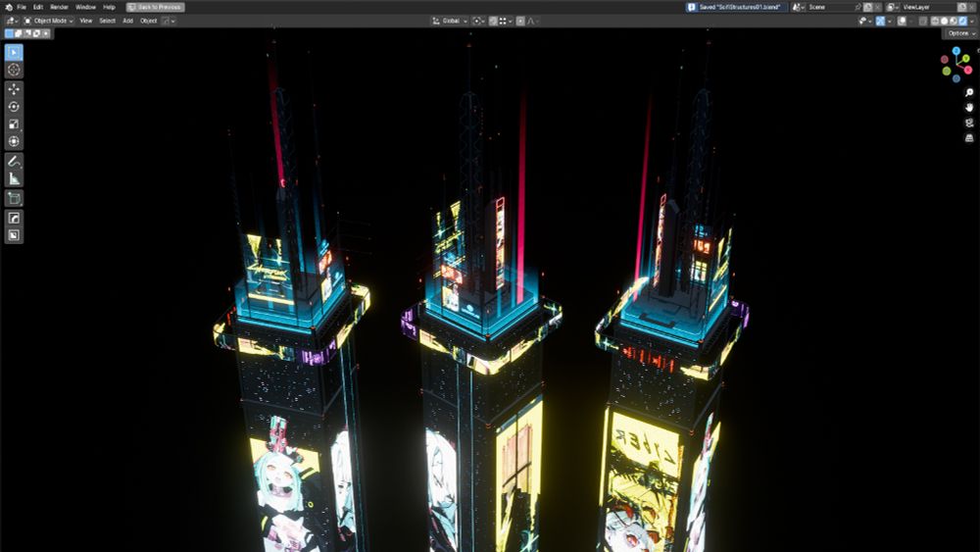The width and height of the screenshot is (980, 552).
Task: Open the view layer browse icon
Action: [893, 7]
